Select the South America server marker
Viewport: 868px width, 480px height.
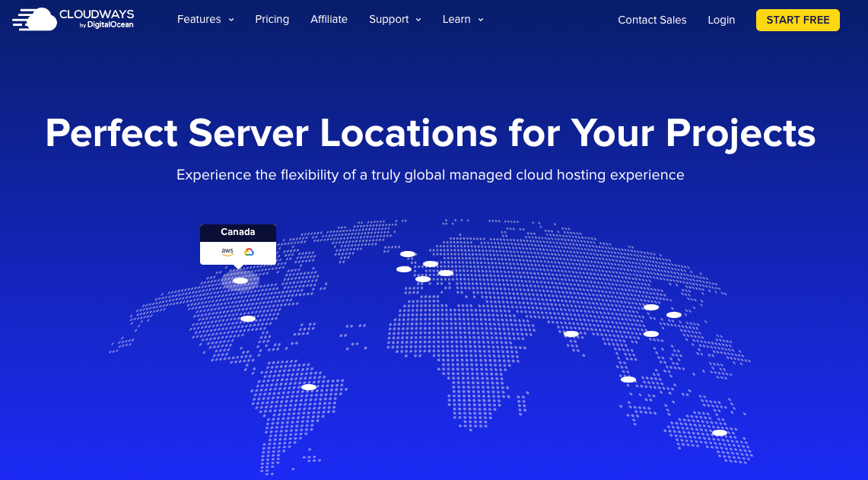coord(309,387)
